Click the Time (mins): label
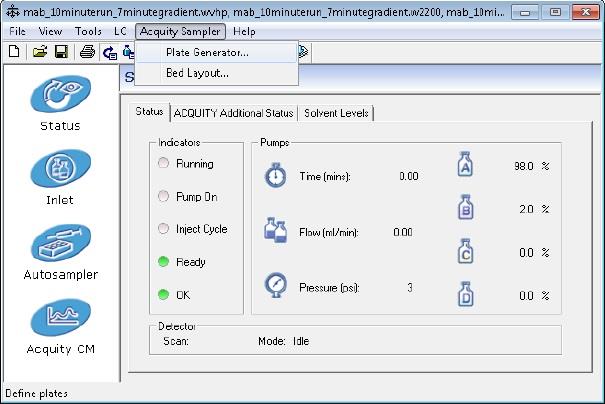 (x=325, y=177)
